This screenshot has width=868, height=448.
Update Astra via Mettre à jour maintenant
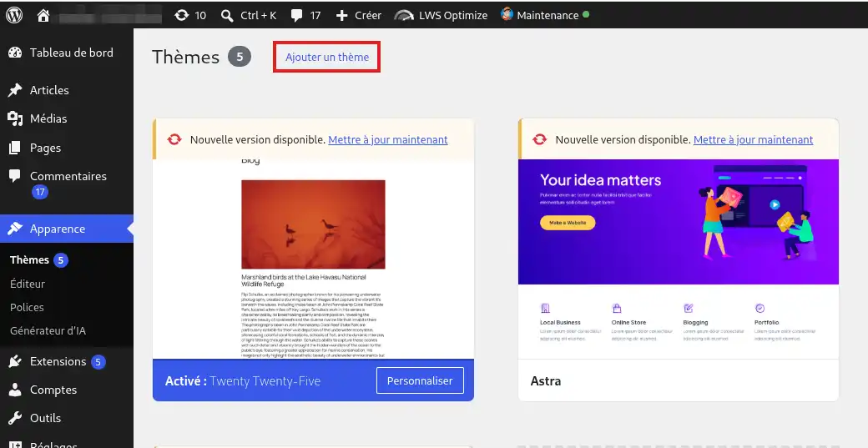point(754,139)
